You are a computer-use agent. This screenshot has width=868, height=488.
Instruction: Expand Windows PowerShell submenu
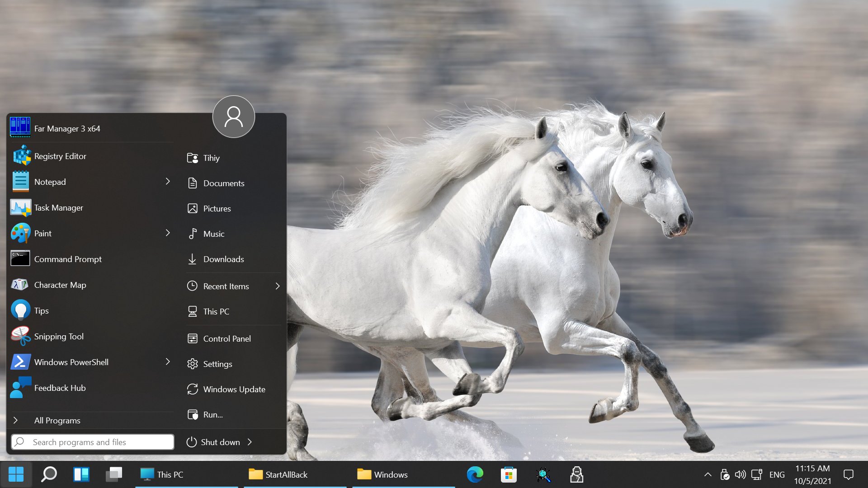pyautogui.click(x=168, y=361)
